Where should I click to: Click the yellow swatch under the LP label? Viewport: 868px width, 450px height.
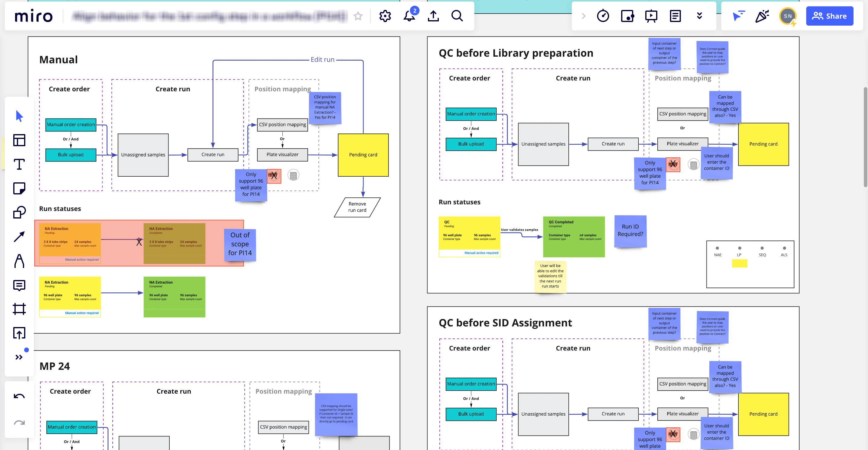click(739, 263)
